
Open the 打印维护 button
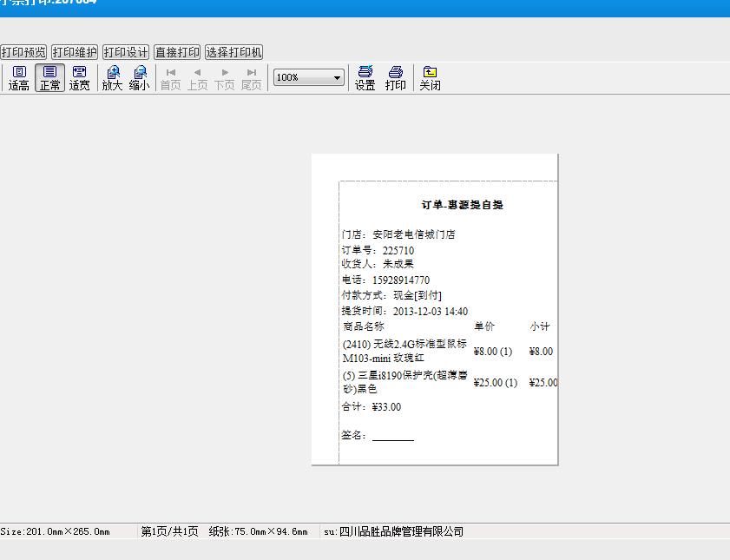click(x=75, y=52)
